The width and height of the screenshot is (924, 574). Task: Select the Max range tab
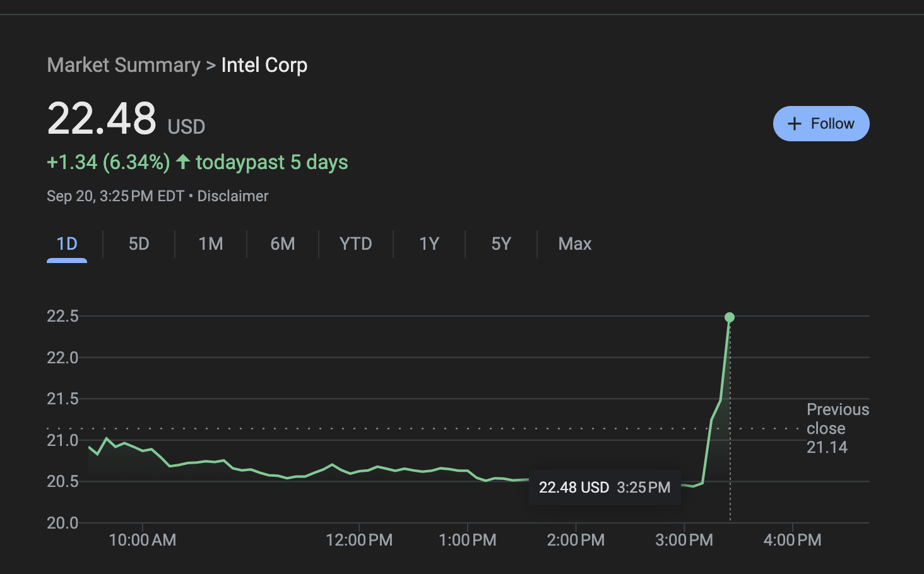point(574,244)
